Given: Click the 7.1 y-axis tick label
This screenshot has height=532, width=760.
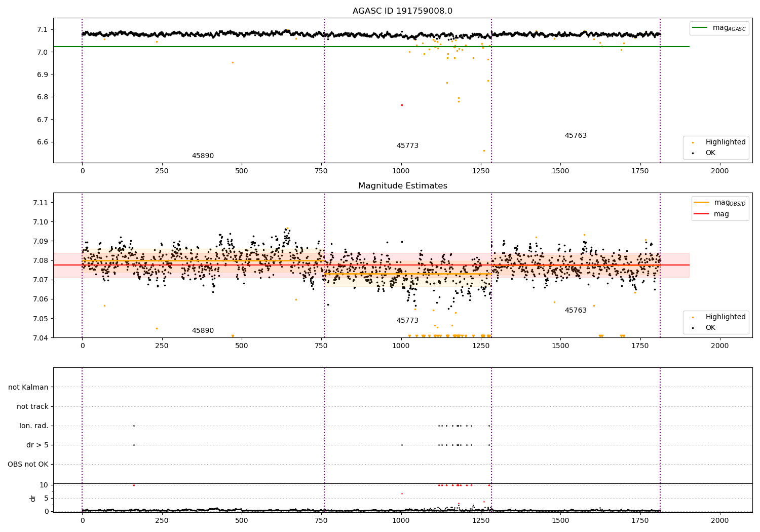Looking at the screenshot, I should click(43, 29).
